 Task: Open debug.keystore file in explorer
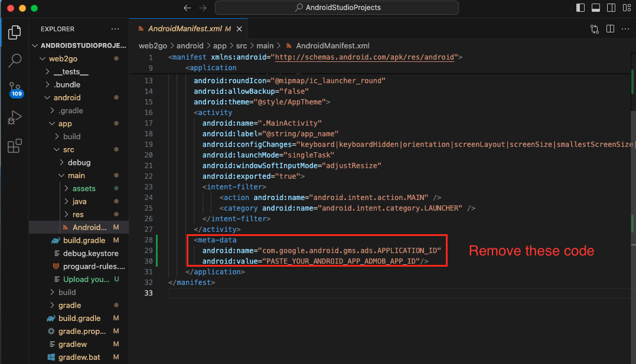[x=90, y=254]
